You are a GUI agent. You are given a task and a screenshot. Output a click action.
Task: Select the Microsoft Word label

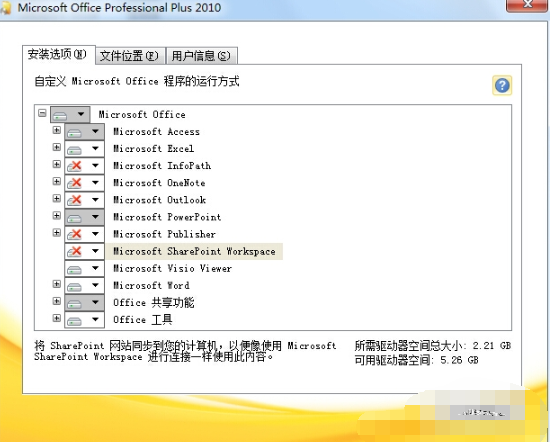[x=151, y=285]
